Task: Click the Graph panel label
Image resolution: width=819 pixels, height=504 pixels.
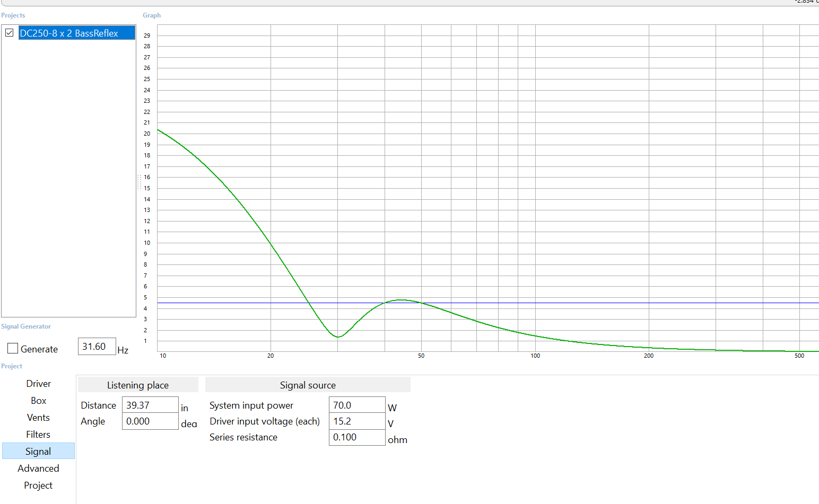Action: [152, 15]
